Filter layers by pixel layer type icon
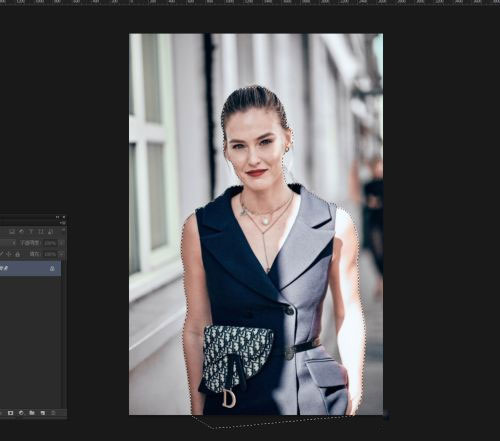 pos(12,231)
